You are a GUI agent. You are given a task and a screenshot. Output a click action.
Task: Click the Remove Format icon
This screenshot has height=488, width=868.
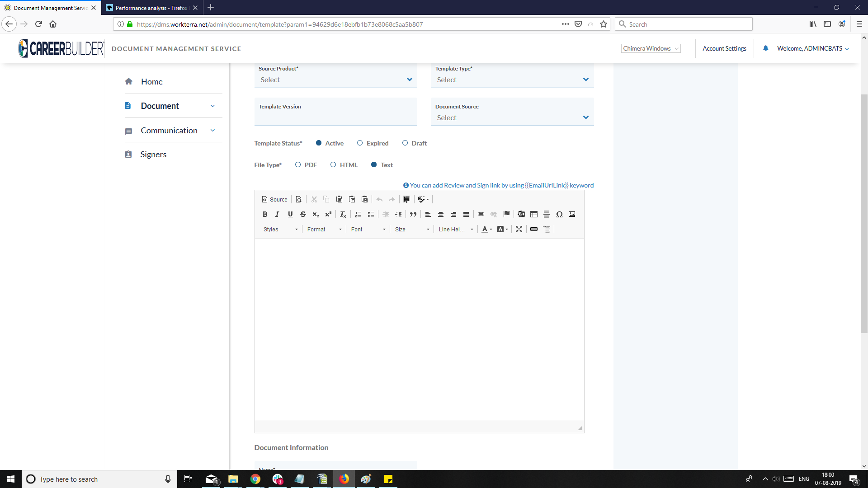pos(343,215)
